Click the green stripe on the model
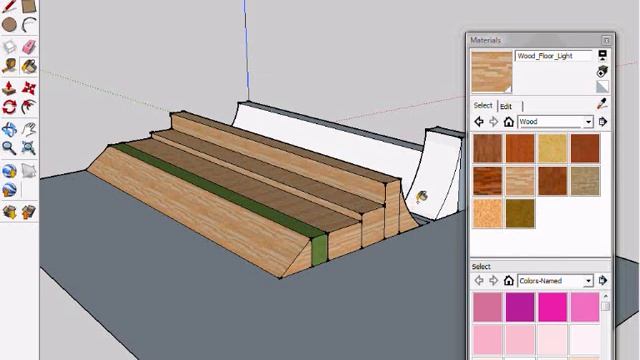Screen dimensions: 640x360 [220, 190]
